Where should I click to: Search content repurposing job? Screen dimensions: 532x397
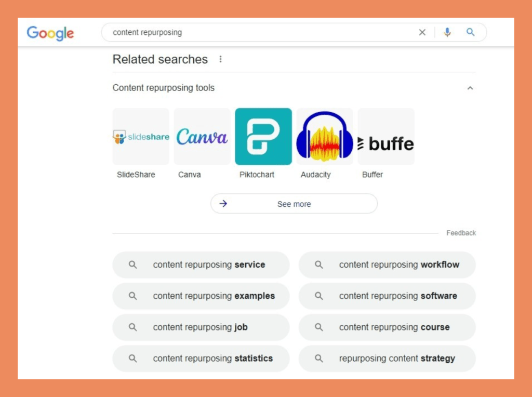[201, 327]
